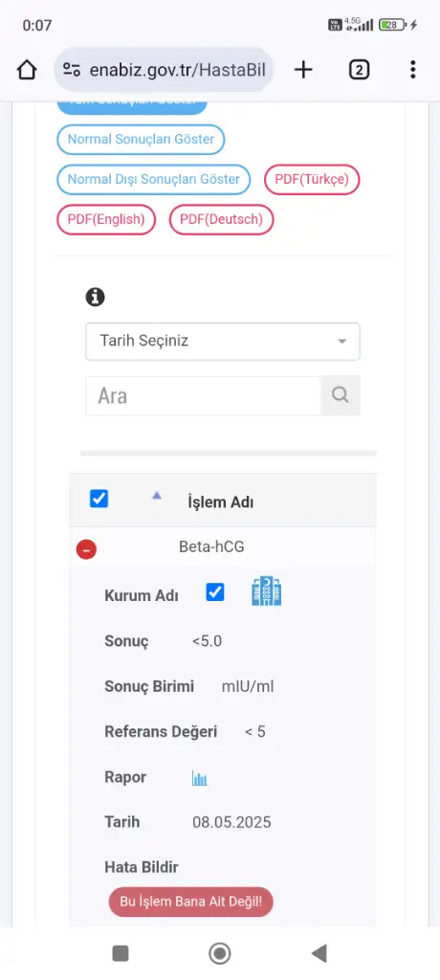Viewport: 440px width, 980px height.
Task: Open the tab switcher showing 2 tabs
Action: coord(359,70)
